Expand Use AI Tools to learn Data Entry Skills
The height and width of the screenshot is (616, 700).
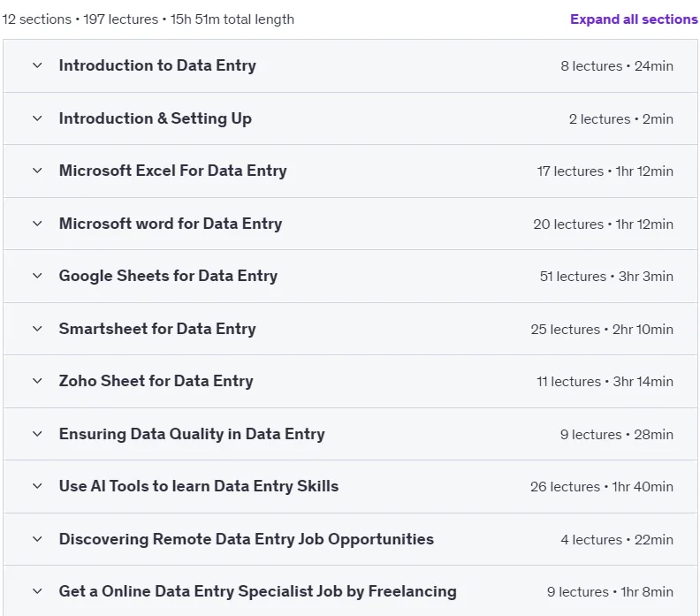tap(199, 486)
